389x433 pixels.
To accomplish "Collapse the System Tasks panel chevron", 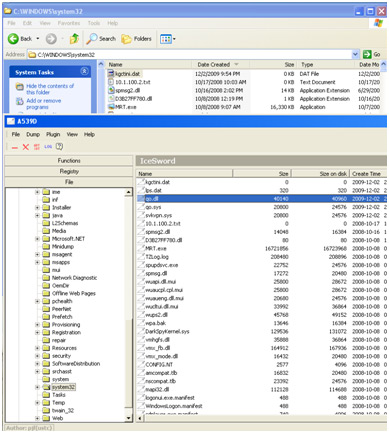I will (84, 71).
